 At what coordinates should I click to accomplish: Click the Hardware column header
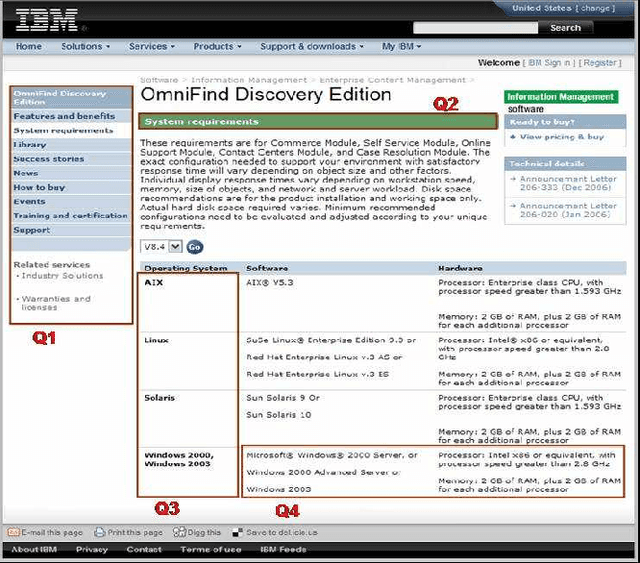(x=460, y=268)
